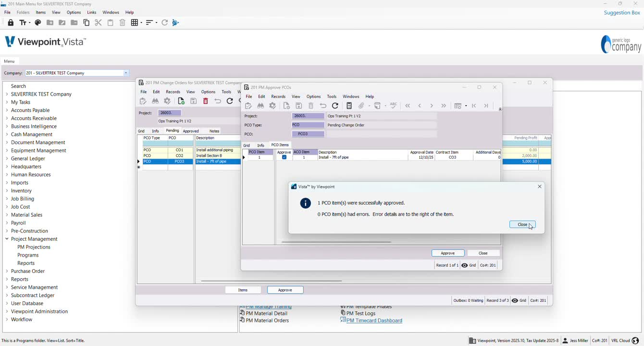Click Project field in PM Approve PCOs
This screenshot has height=346, width=644.
point(308,116)
